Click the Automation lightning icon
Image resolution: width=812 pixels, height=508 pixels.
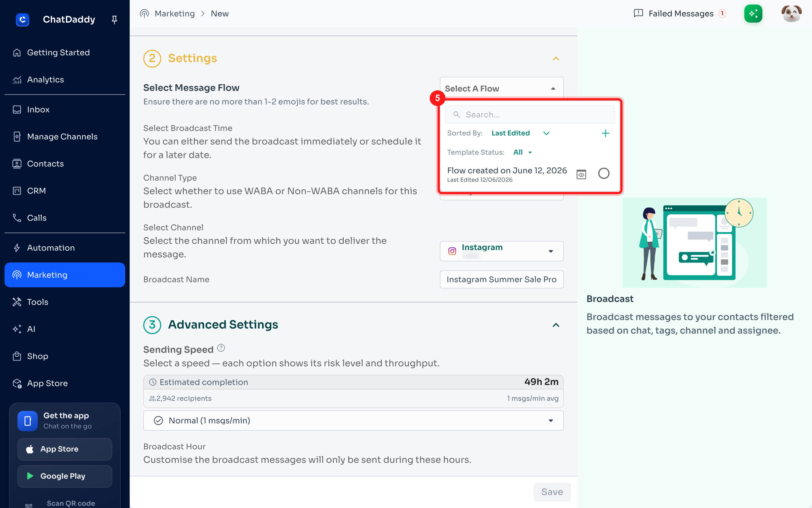17,248
